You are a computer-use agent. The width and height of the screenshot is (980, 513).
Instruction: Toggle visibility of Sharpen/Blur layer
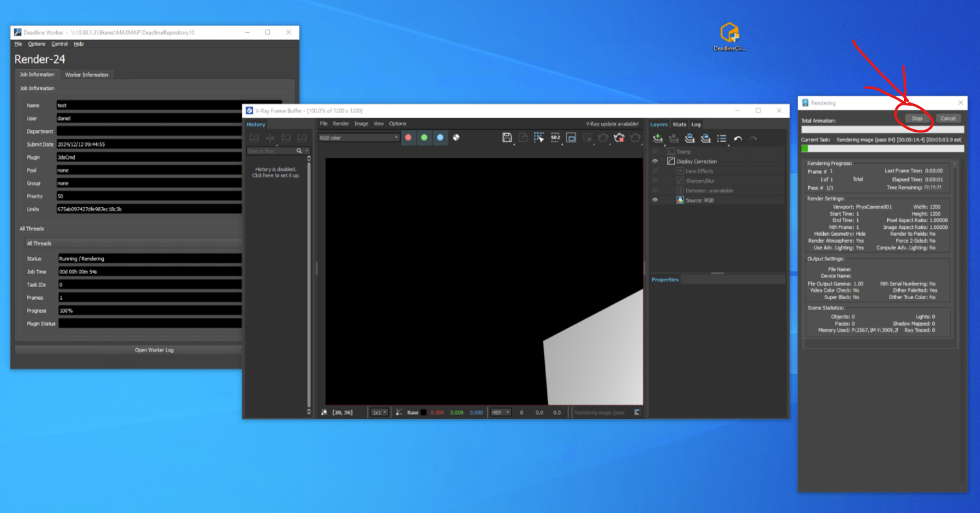(x=655, y=181)
